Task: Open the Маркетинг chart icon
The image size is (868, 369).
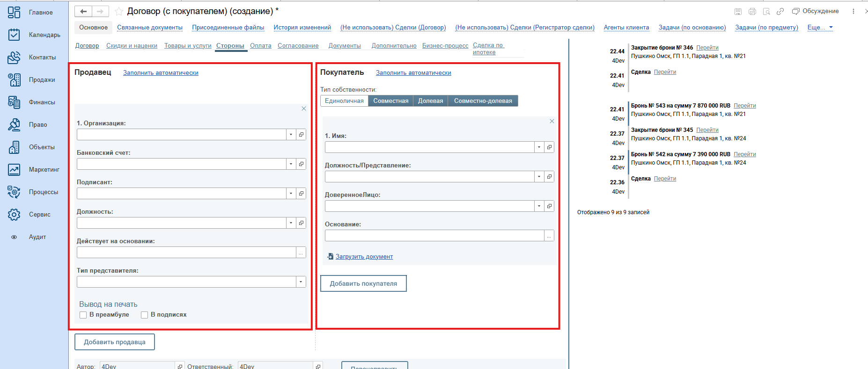Action: coord(14,169)
